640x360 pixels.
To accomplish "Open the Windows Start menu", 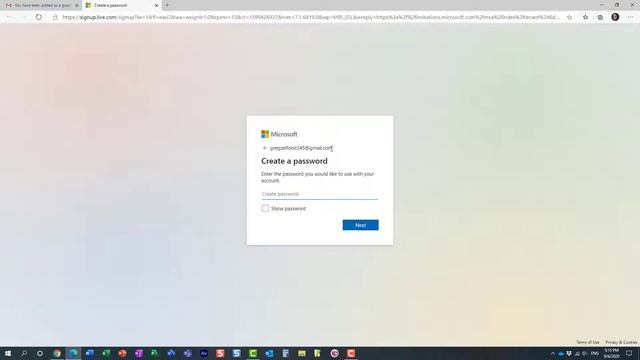I will [8, 353].
